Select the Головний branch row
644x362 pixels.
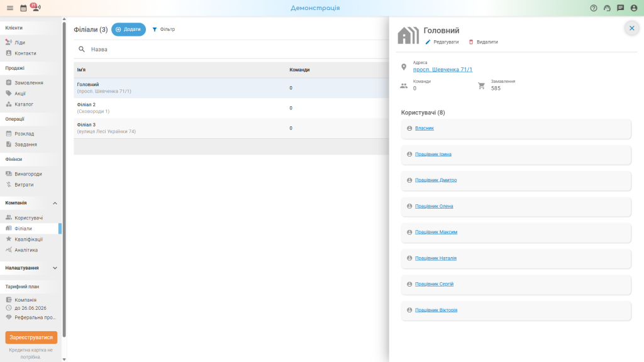[x=231, y=88]
